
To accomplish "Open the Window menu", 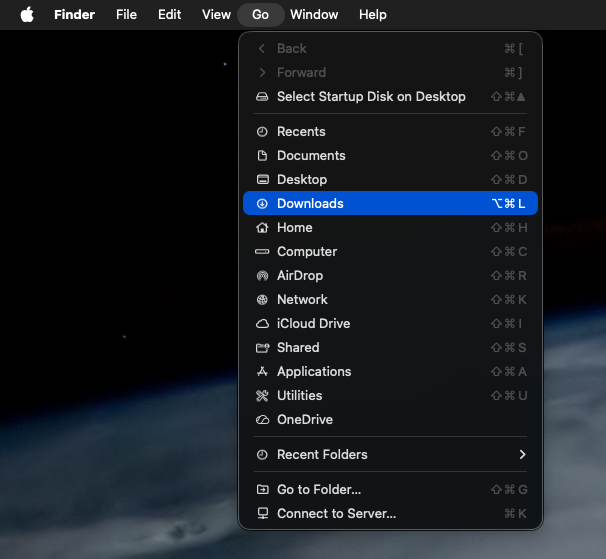I will (314, 15).
